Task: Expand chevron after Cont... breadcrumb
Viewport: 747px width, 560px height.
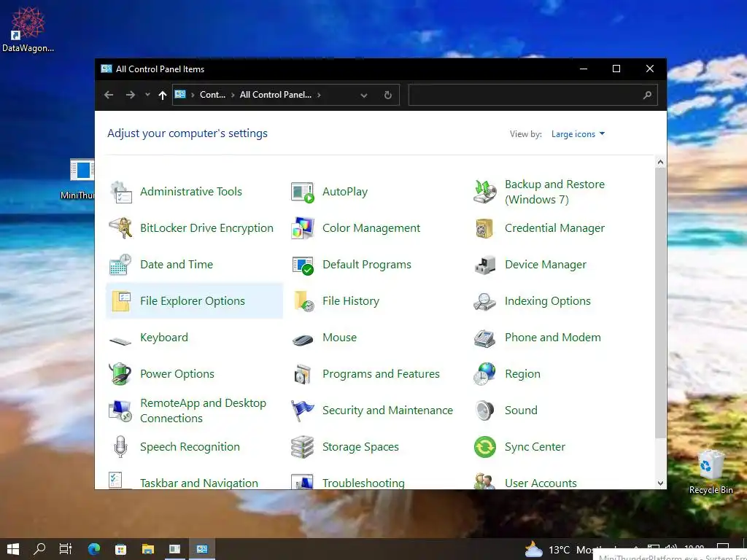Action: tap(233, 96)
